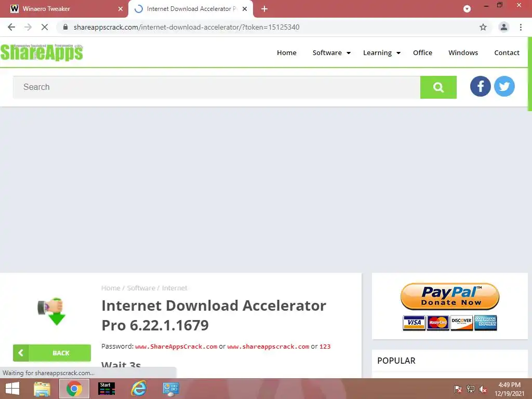Open the tab search dropdown arrow
The height and width of the screenshot is (399, 532).
click(467, 9)
